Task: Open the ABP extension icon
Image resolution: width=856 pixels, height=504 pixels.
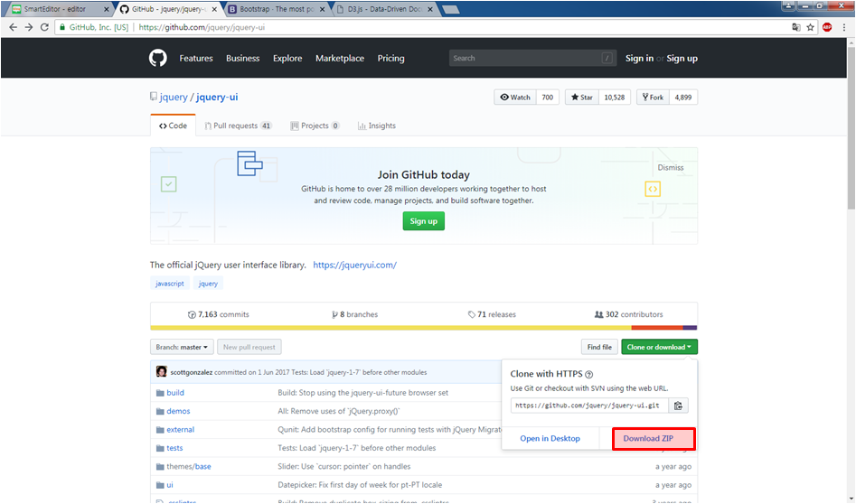Action: [827, 27]
